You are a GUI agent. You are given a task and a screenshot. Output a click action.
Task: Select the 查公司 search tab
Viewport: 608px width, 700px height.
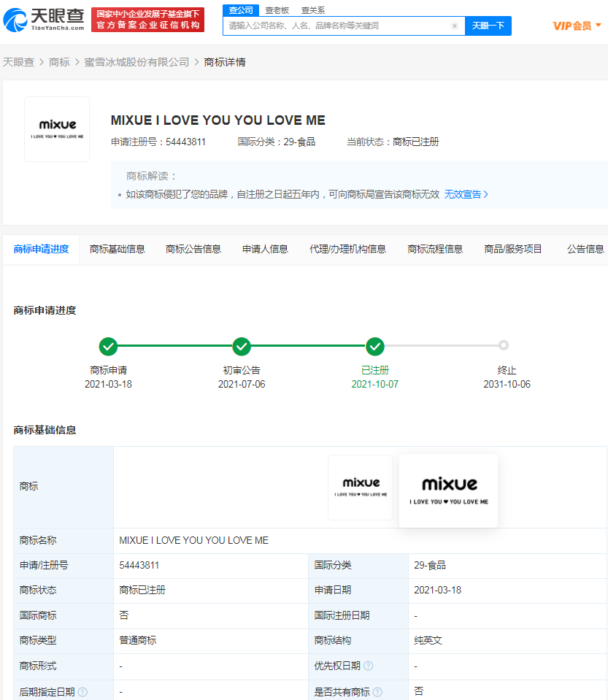tap(241, 10)
